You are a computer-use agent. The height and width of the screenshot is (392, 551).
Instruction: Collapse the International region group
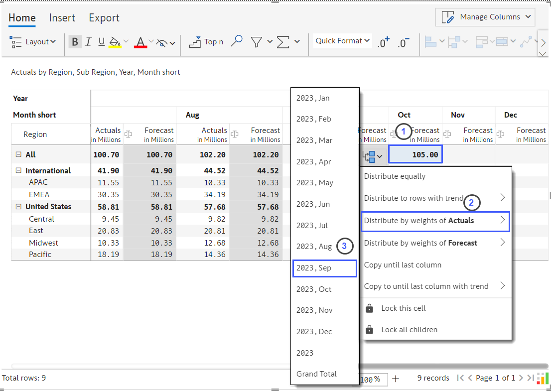(x=18, y=170)
